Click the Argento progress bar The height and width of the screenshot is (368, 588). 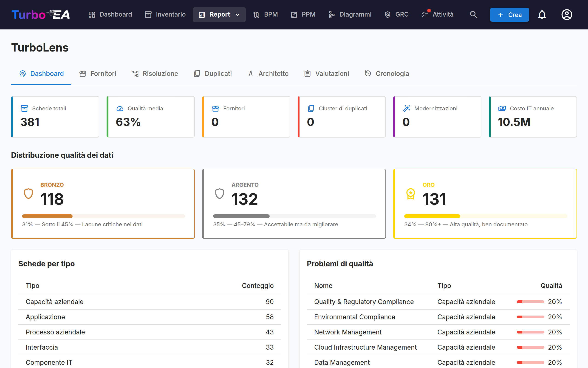click(294, 216)
